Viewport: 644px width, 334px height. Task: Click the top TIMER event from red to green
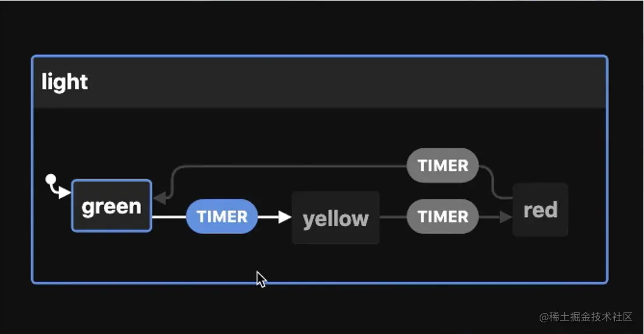[x=442, y=166]
